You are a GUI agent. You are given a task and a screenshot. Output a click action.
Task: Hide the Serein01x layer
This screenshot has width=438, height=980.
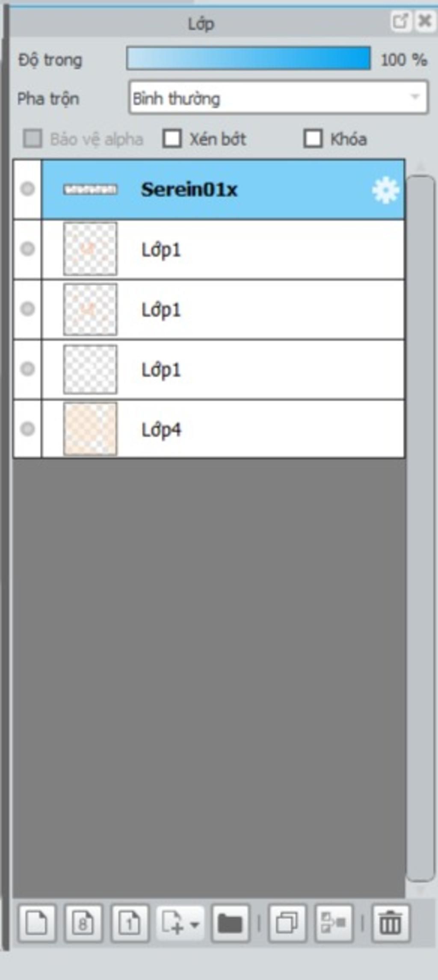(28, 189)
